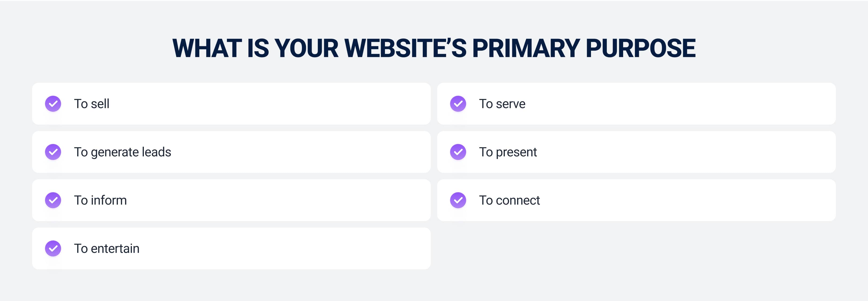This screenshot has height=301, width=868.
Task: Click the 'To connect' text label
Action: [x=510, y=200]
